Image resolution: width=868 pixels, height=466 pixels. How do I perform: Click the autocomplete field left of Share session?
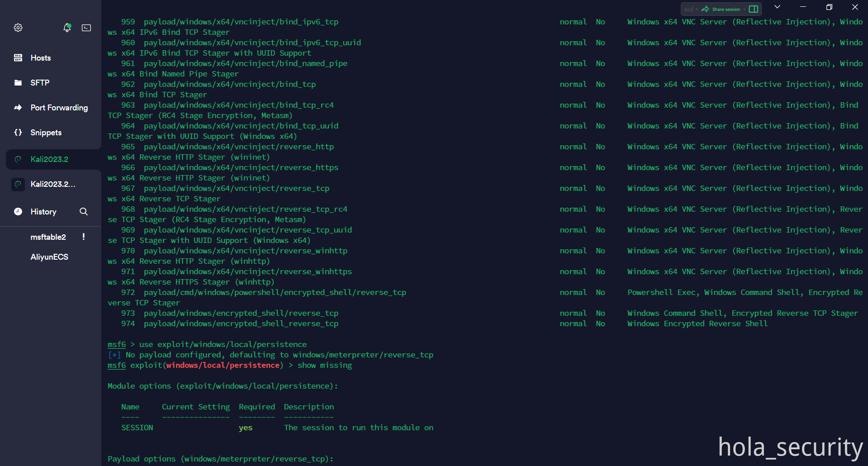pyautogui.click(x=689, y=9)
